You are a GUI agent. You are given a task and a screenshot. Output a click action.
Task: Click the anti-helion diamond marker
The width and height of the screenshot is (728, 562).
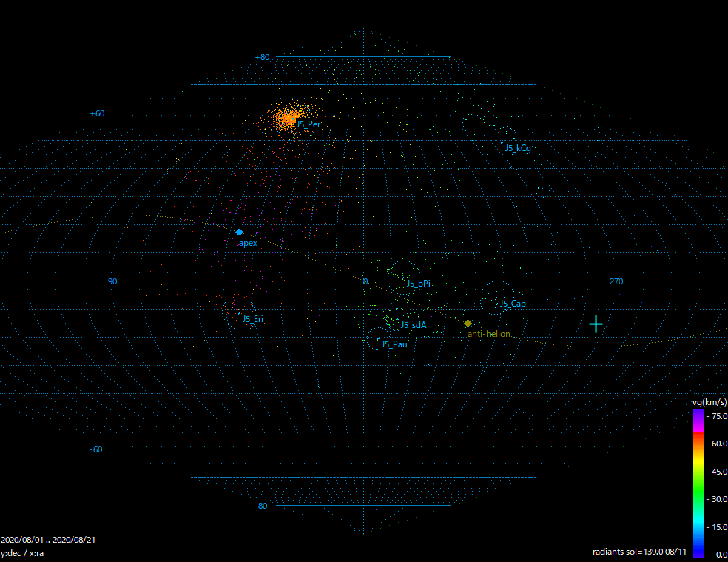point(468,324)
